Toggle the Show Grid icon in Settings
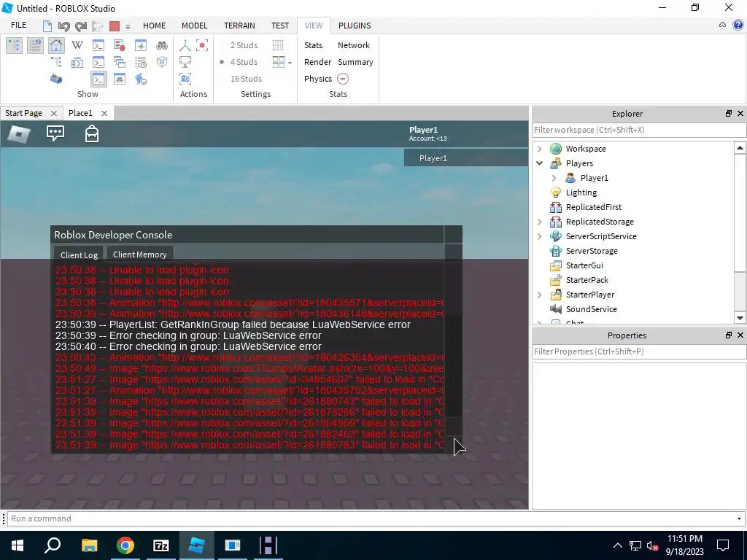 (278, 45)
